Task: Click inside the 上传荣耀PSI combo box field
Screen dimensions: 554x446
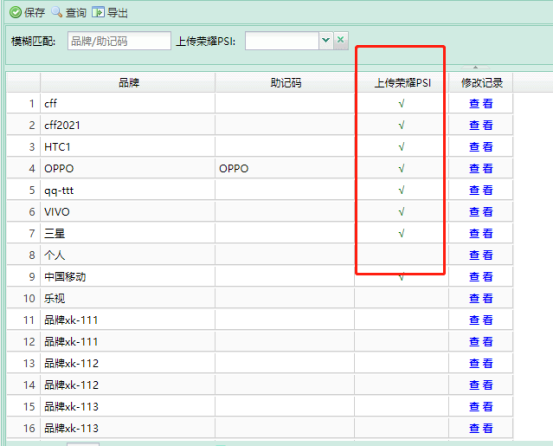Action: pyautogui.click(x=282, y=41)
